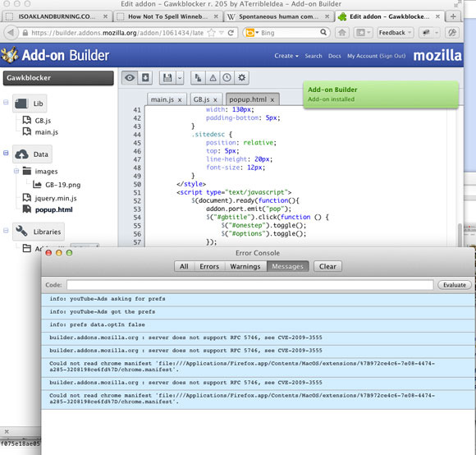Switch to ISOAKLANDBURNING browser tab

coord(57,16)
